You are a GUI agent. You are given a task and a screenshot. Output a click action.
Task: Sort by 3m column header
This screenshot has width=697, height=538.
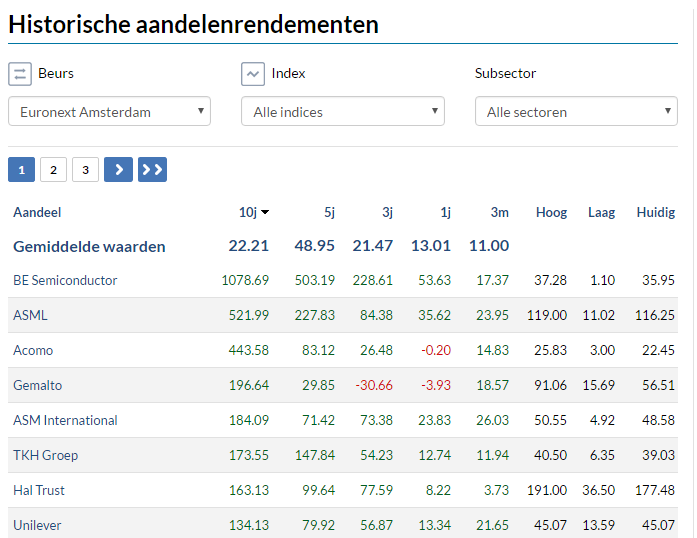point(500,213)
